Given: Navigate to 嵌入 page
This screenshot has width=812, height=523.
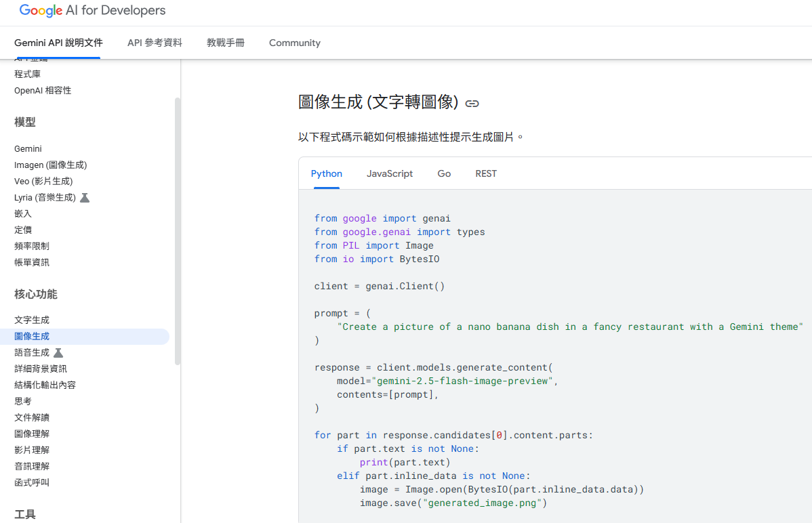Looking at the screenshot, I should (x=23, y=213).
